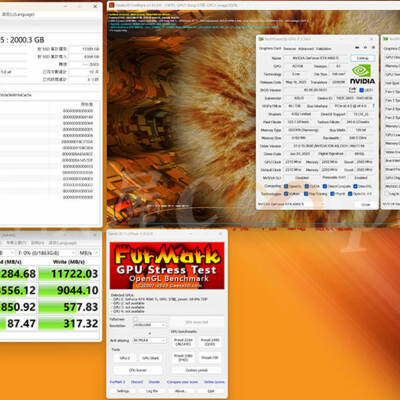The height and width of the screenshot is (400, 400).
Task: Click the GPU Name field in GPU-Z
Action: coord(315,58)
